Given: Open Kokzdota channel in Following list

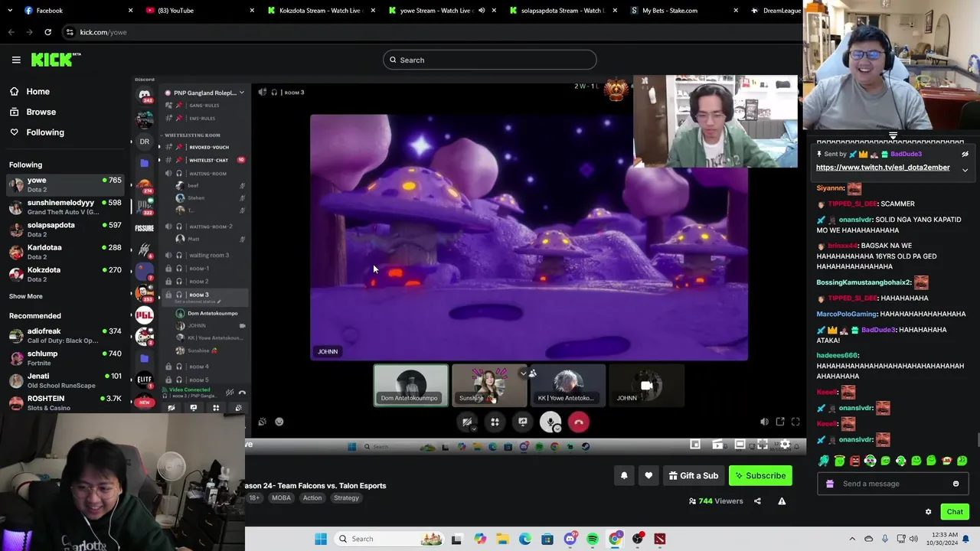Looking at the screenshot, I should (65, 274).
